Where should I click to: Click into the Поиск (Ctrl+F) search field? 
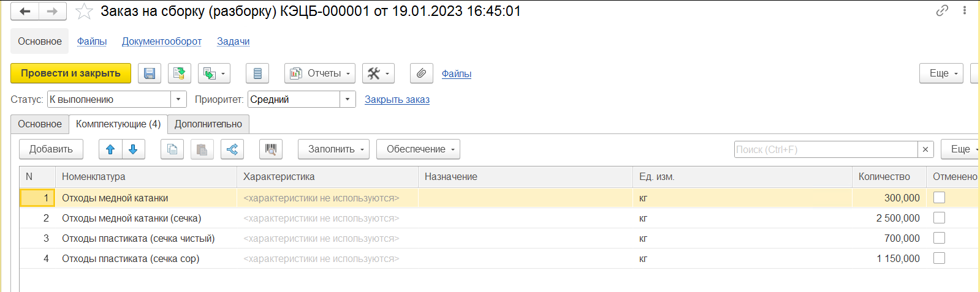[826, 149]
